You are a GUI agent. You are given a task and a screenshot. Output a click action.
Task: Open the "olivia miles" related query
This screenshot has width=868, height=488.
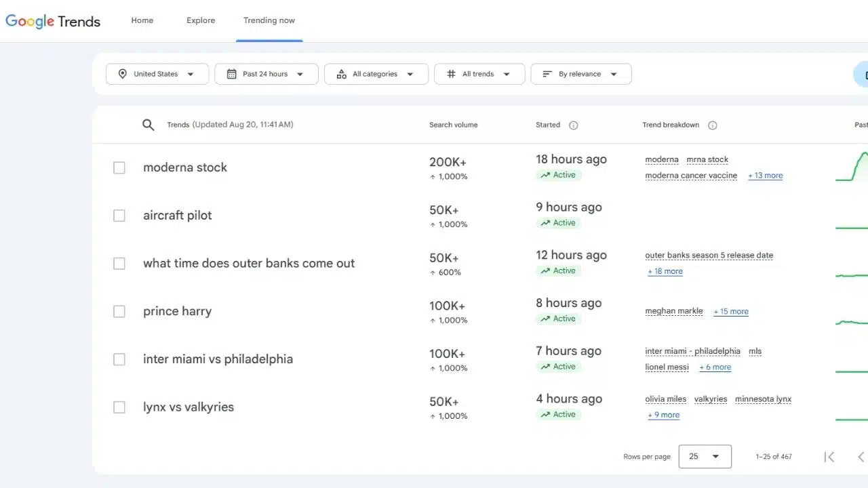coord(666,399)
